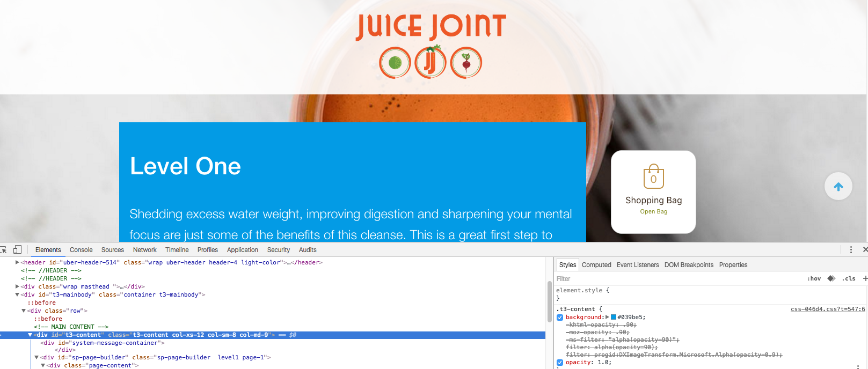Open the Application tab
The height and width of the screenshot is (369, 868).
pyautogui.click(x=243, y=250)
